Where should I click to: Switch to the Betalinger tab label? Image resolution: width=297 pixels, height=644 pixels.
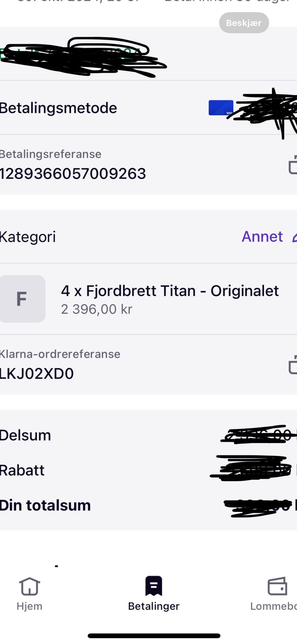154,606
